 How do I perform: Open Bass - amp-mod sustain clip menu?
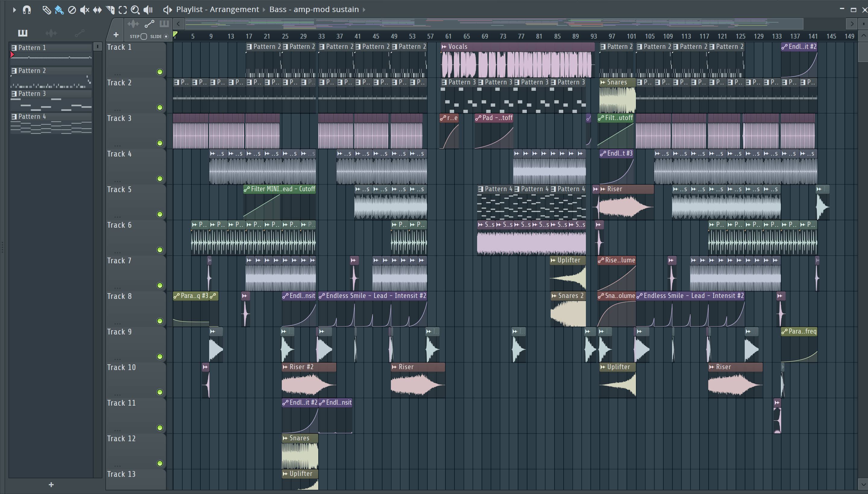pos(314,10)
